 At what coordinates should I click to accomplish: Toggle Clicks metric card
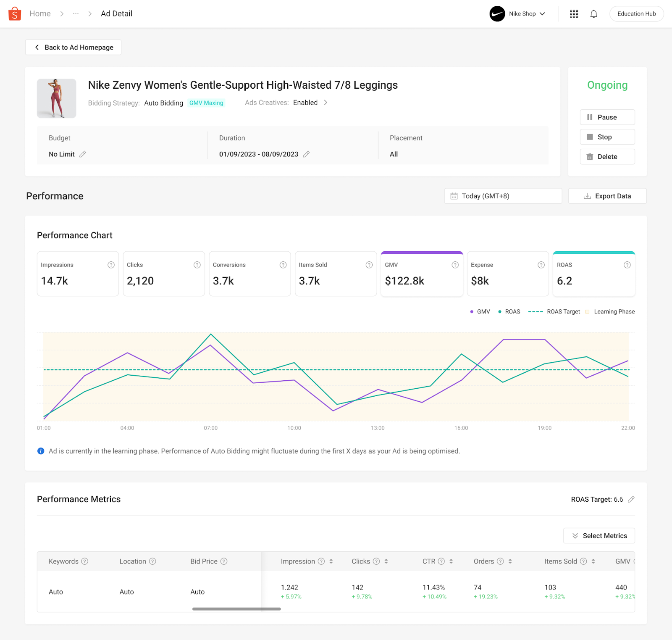[x=164, y=274]
